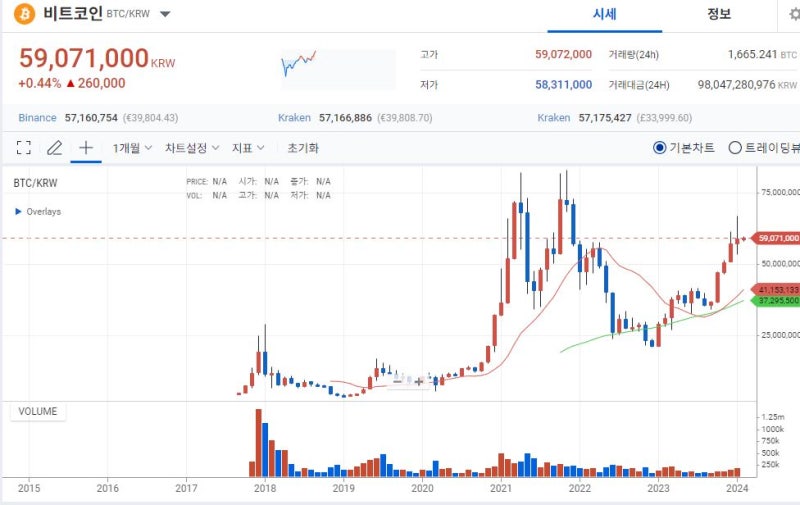The height and width of the screenshot is (505, 800).
Task: Select the 기본차트 radio button
Action: [x=660, y=148]
